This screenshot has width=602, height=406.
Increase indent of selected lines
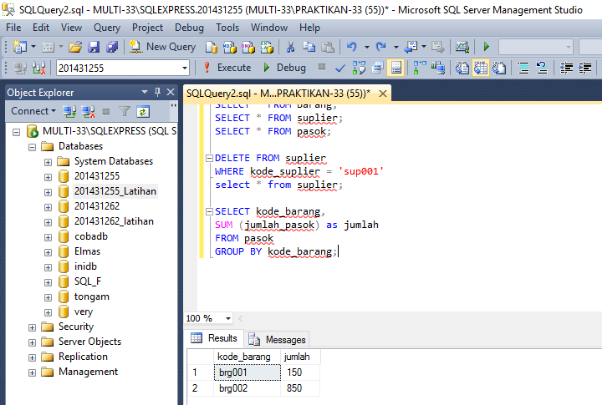point(585,68)
